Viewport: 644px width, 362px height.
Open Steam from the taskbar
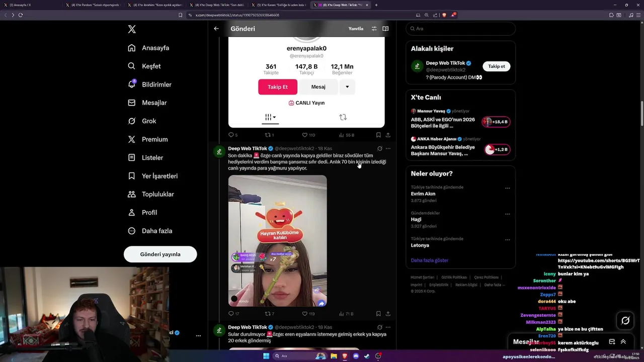367,356
